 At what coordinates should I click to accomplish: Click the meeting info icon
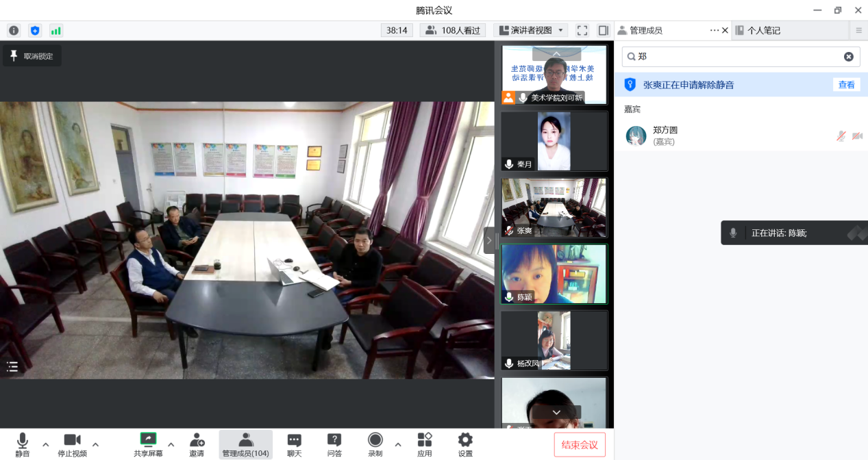click(x=14, y=30)
